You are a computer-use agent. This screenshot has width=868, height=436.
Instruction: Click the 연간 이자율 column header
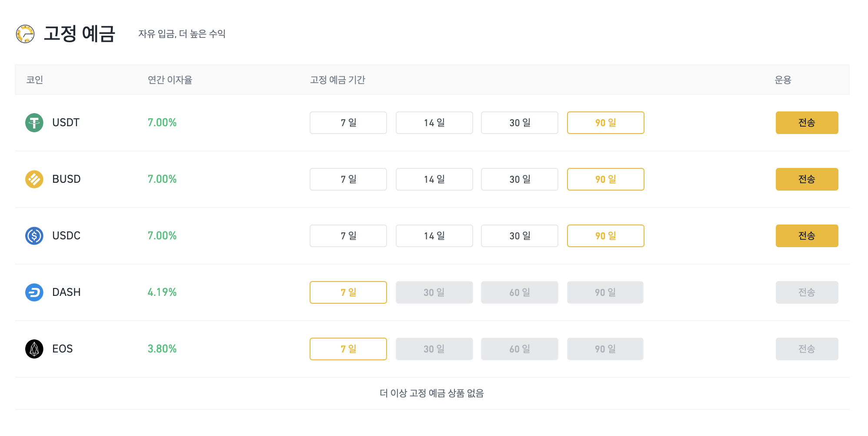click(x=170, y=80)
